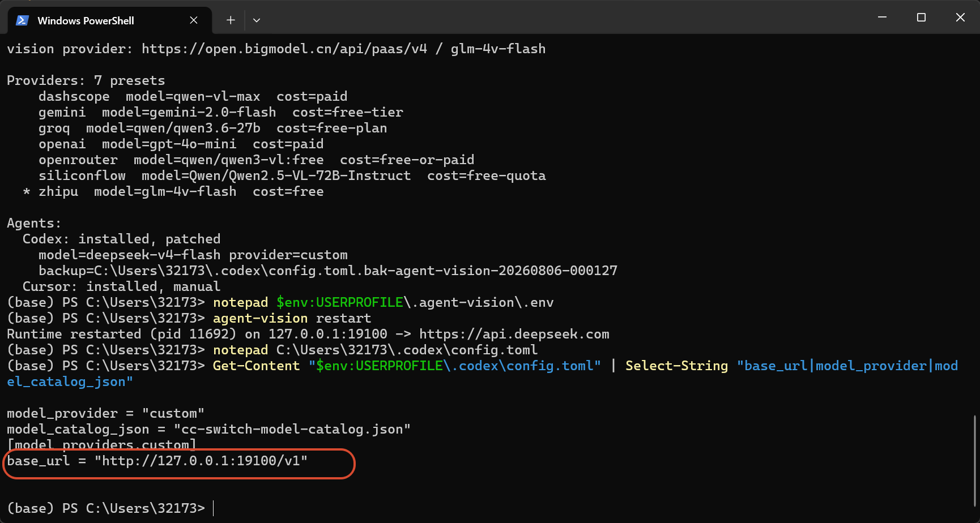This screenshot has width=980, height=523.
Task: Click the "Agents:" heading
Action: pos(34,224)
